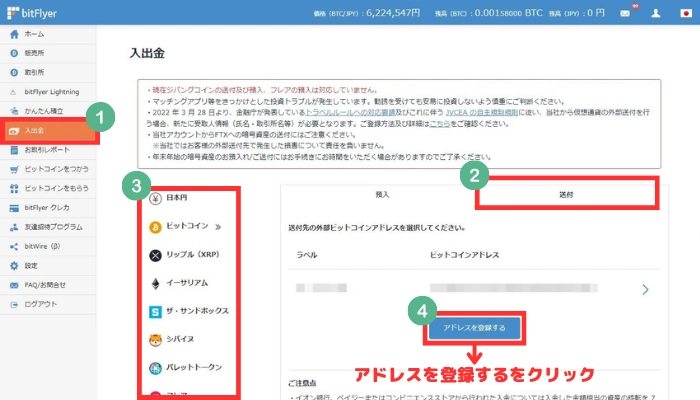Select the blurred label entry
The image size is (700, 400).
point(321,288)
